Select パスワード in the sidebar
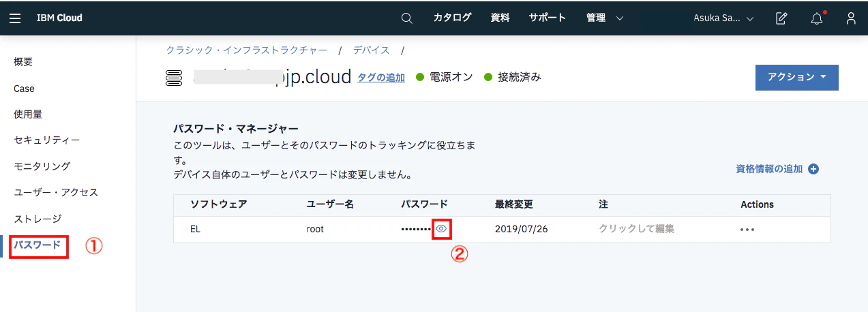 38,245
